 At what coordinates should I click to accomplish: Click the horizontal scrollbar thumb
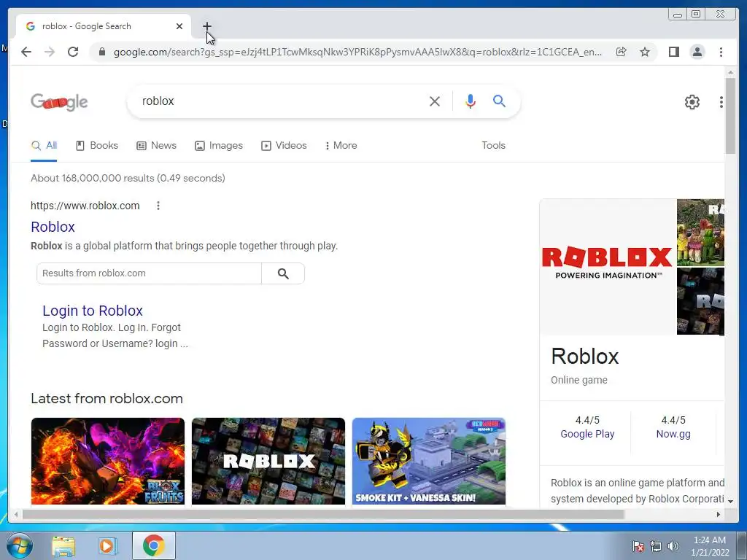click(323, 514)
